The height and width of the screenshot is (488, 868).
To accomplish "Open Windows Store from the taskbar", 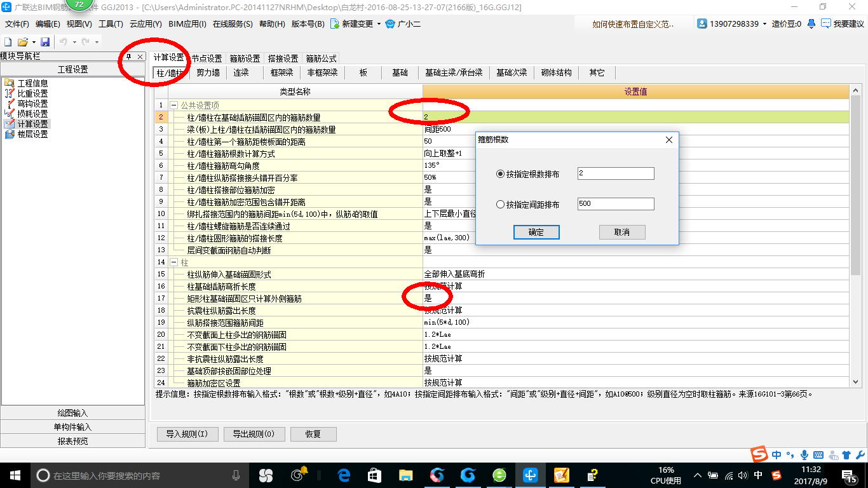I will pos(374,475).
